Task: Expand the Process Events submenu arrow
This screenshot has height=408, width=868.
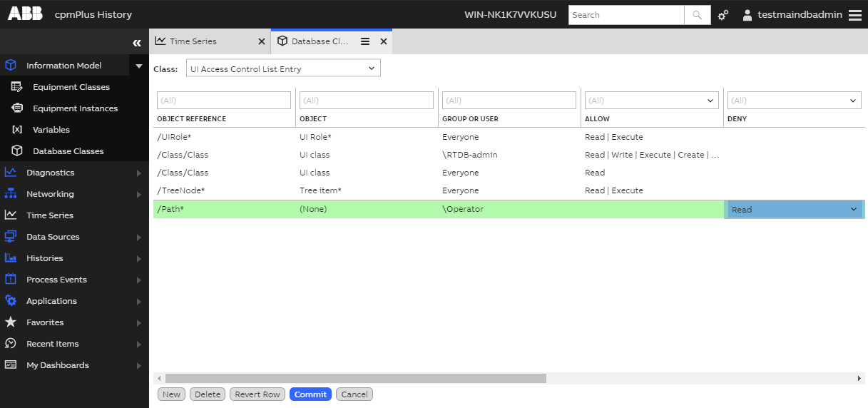Action: 139,280
